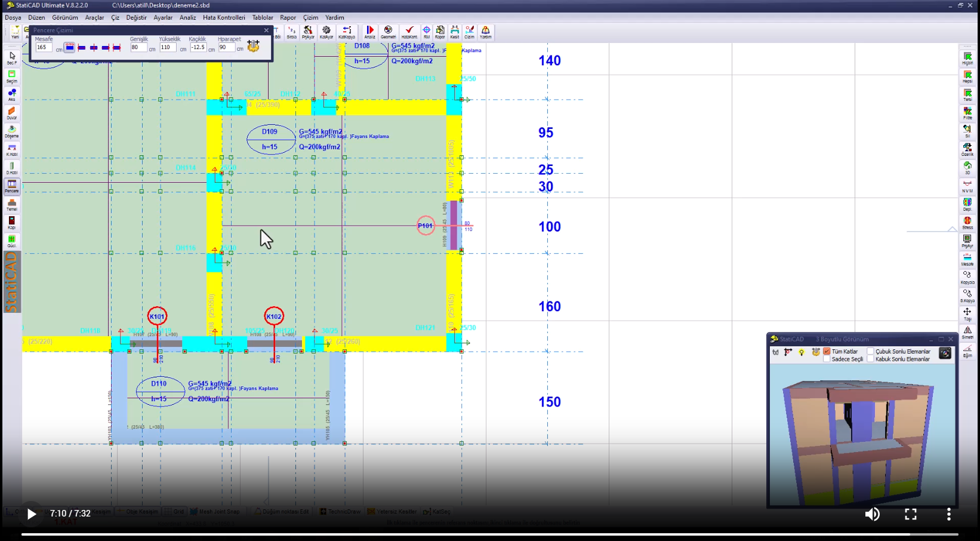Click the Aks axis tool
The image size is (980, 541).
pyautogui.click(x=11, y=94)
